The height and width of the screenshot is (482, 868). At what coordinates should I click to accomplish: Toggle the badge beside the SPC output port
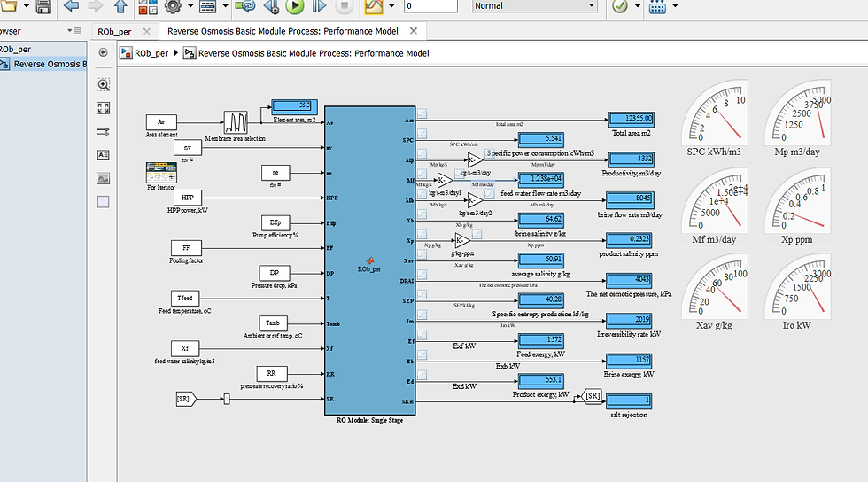coord(422,134)
